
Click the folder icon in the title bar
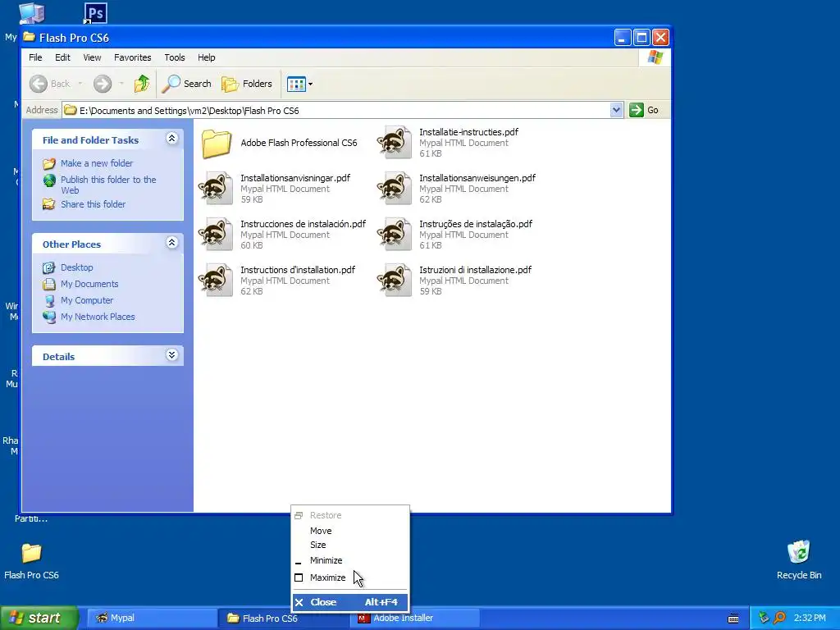pos(30,37)
